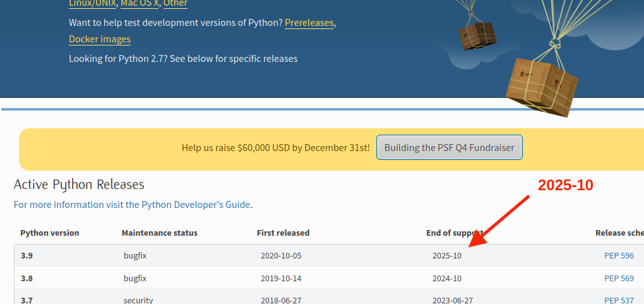Select security status in the 3.7 row
Image resolution: width=644 pixels, height=304 pixels.
point(138,300)
